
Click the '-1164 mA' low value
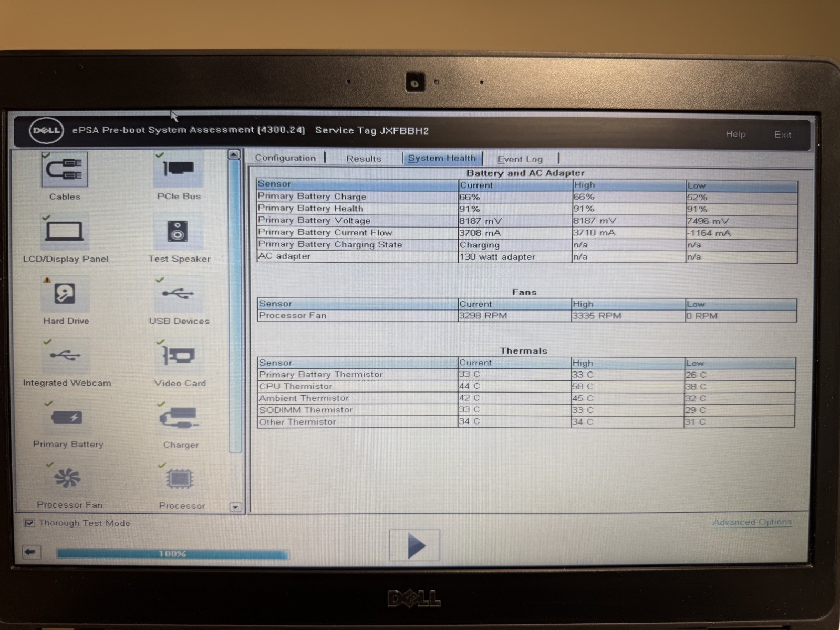pyautogui.click(x=709, y=233)
